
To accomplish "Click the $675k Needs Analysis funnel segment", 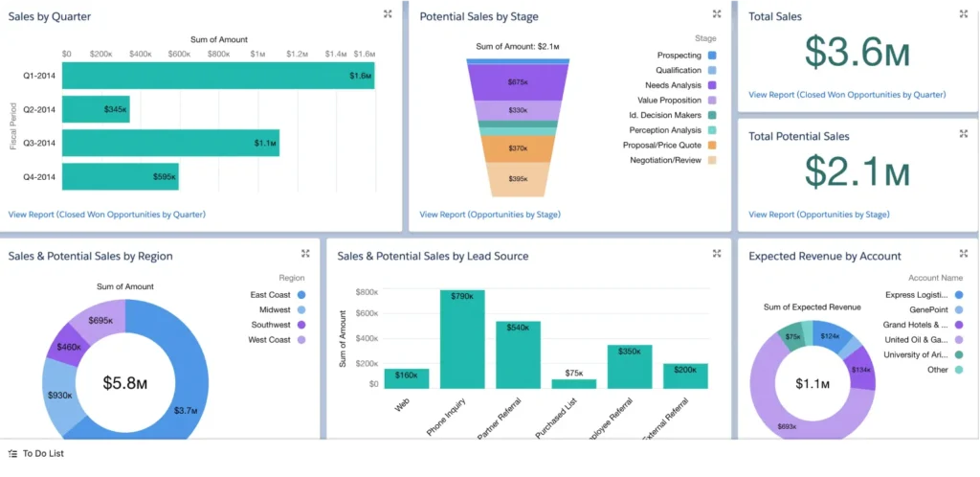I will pos(518,82).
